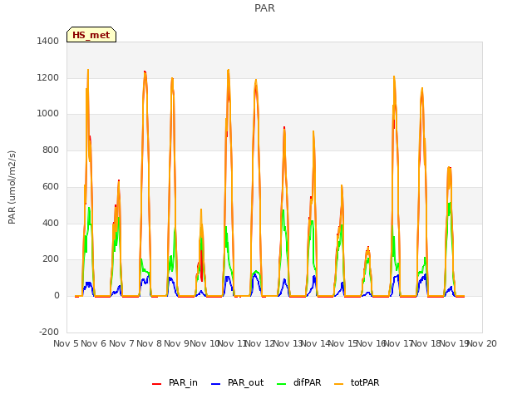Click the 1200 y-axis tick label

(x=48, y=77)
